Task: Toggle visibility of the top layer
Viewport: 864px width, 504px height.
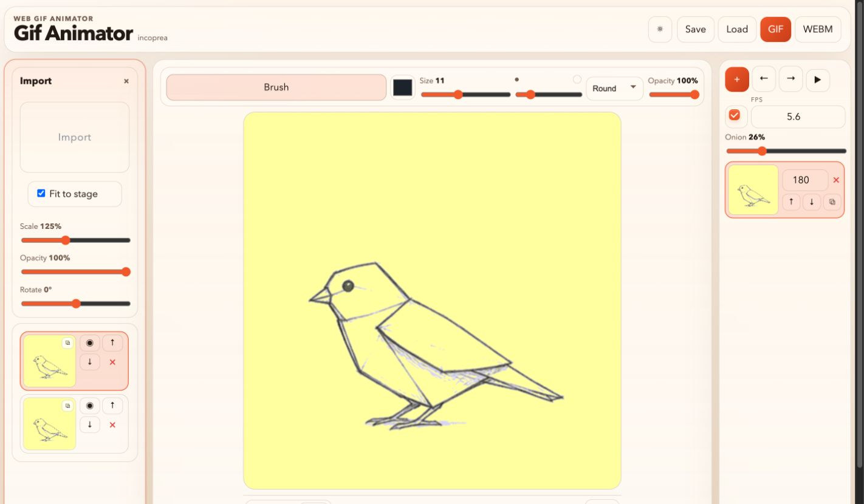Action: [90, 343]
